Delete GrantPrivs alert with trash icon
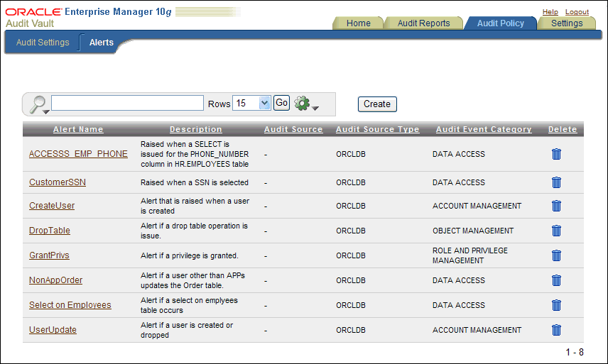 tap(556, 255)
